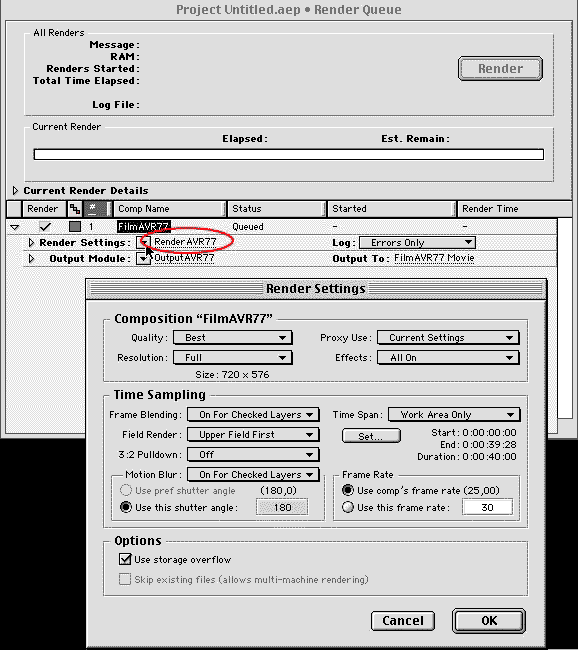Click the shutter angle field showing 180
This screenshot has height=650, width=578.
pyautogui.click(x=282, y=507)
